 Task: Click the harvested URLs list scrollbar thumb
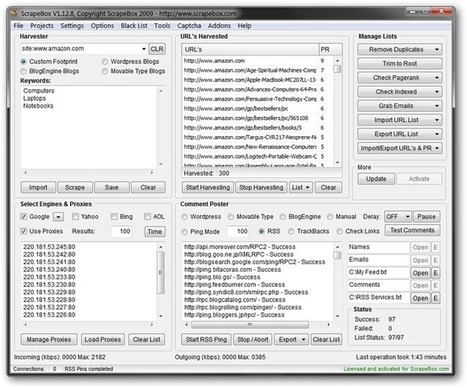[x=337, y=69]
